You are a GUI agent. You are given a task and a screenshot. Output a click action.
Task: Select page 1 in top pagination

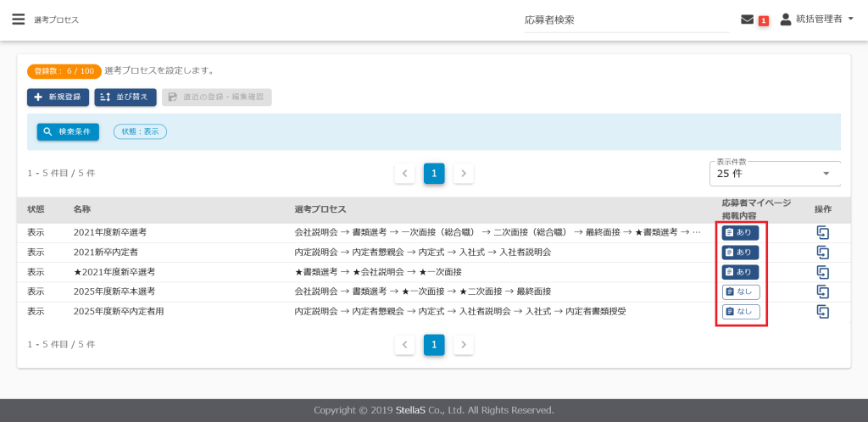(x=434, y=174)
